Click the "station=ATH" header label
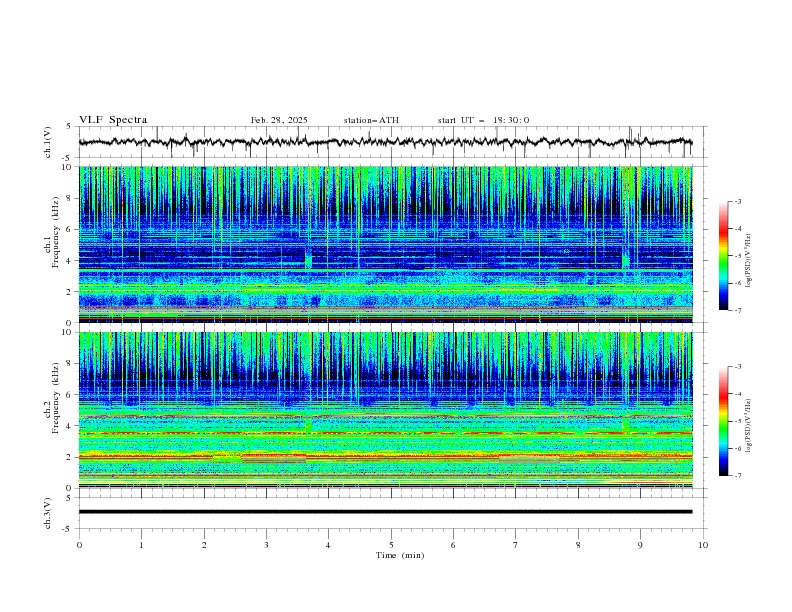The width and height of the screenshot is (792, 612). (x=371, y=120)
